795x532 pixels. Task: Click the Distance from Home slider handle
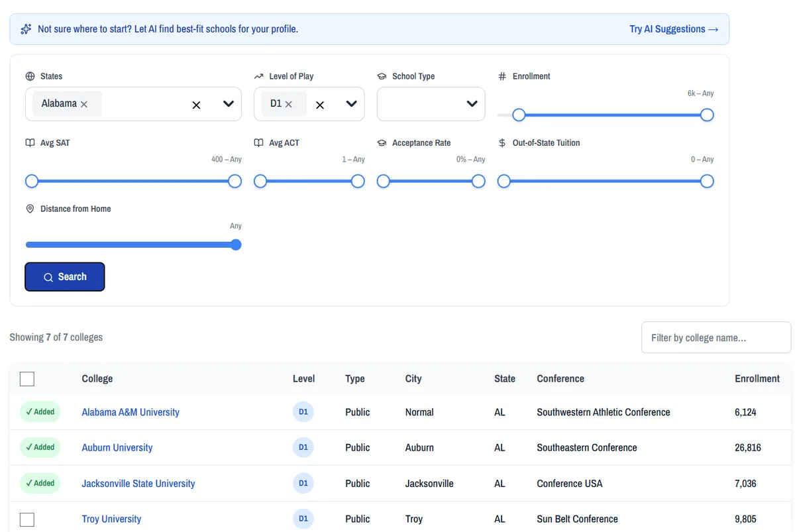pos(236,245)
